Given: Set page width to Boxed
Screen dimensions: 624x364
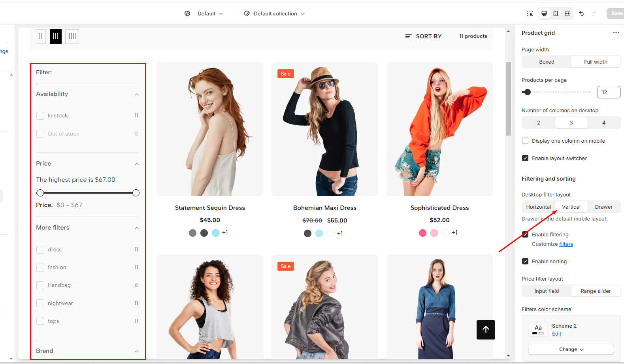Looking at the screenshot, I should point(547,62).
